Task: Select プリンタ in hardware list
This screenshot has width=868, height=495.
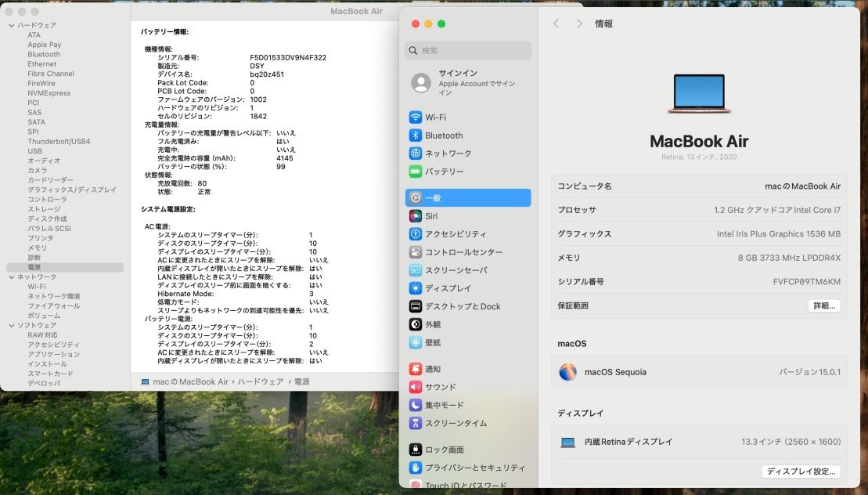Action: pyautogui.click(x=41, y=238)
